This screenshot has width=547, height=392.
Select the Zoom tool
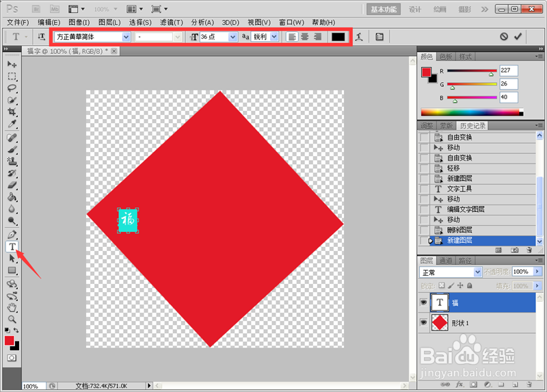pos(12,319)
